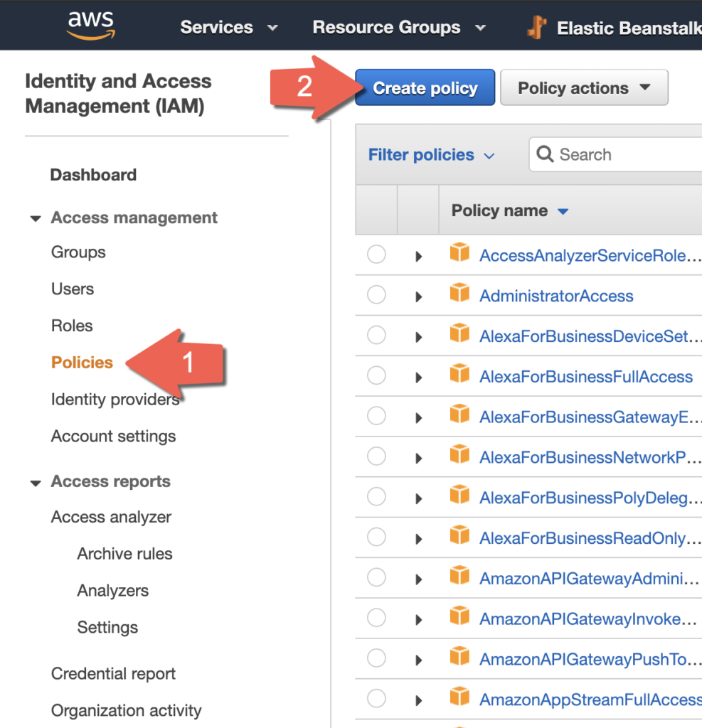
Task: Click the policy icon next to AccessAnalyzerServiceRole
Action: 459,254
